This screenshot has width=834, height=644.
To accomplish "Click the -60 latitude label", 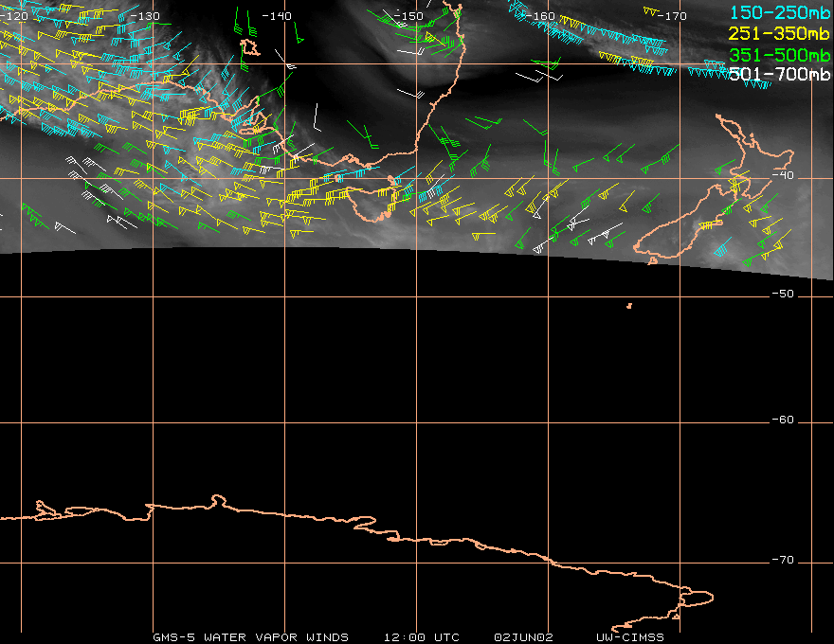I will [783, 420].
